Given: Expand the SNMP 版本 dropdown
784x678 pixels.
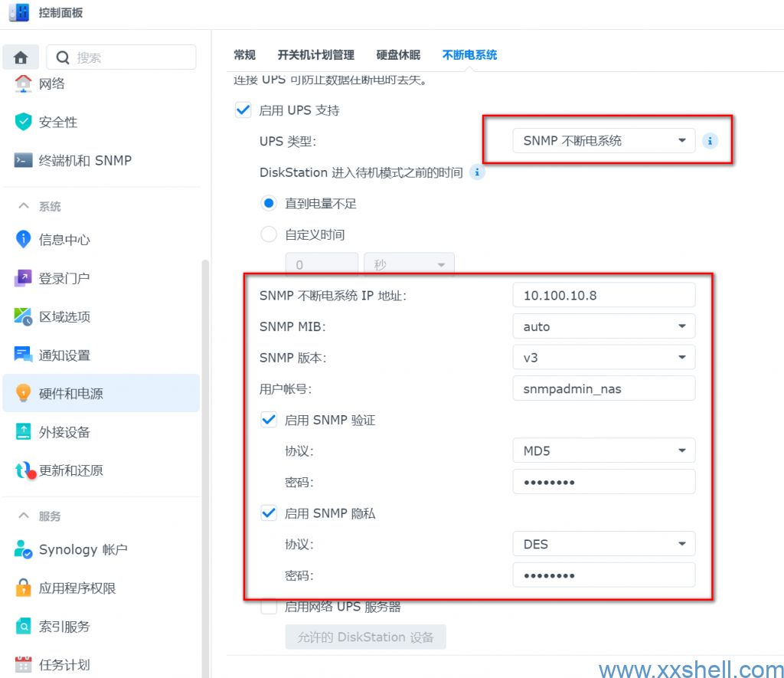Looking at the screenshot, I should point(603,358).
